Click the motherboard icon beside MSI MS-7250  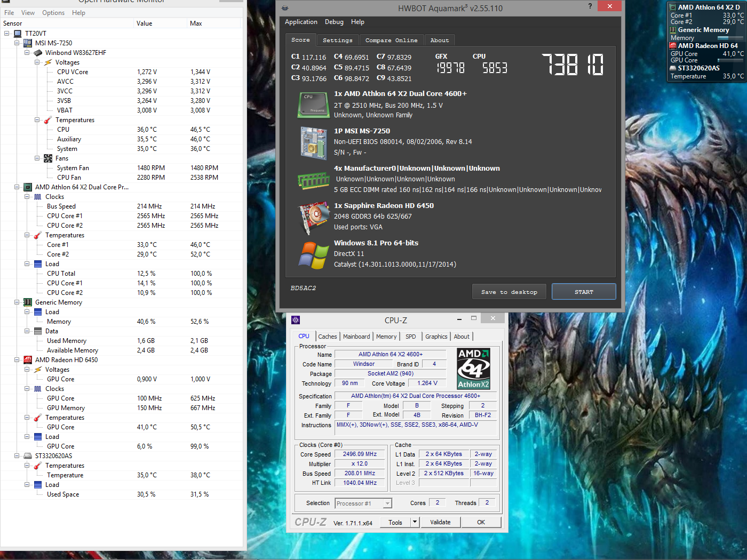(28, 43)
